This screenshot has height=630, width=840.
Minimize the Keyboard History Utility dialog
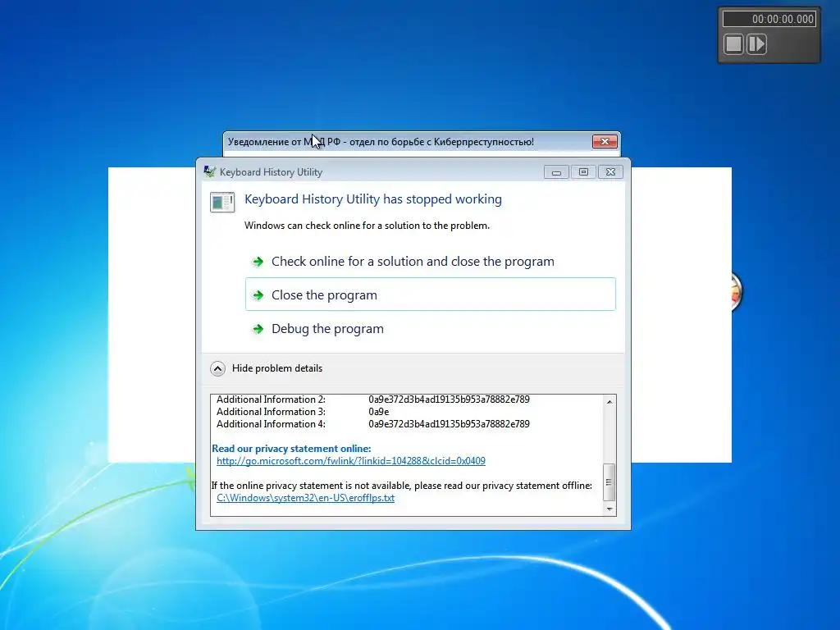click(557, 172)
